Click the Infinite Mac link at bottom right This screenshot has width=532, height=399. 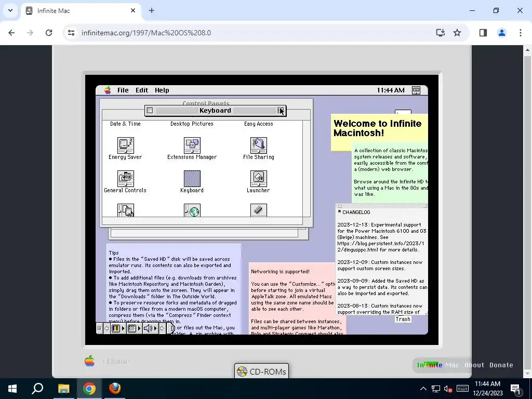(x=437, y=365)
